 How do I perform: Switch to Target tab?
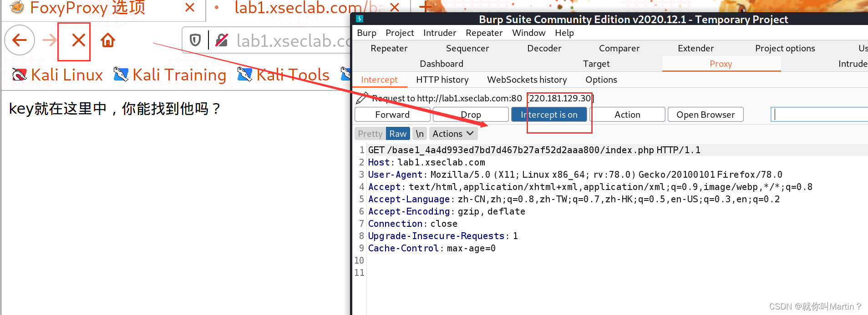click(x=596, y=64)
